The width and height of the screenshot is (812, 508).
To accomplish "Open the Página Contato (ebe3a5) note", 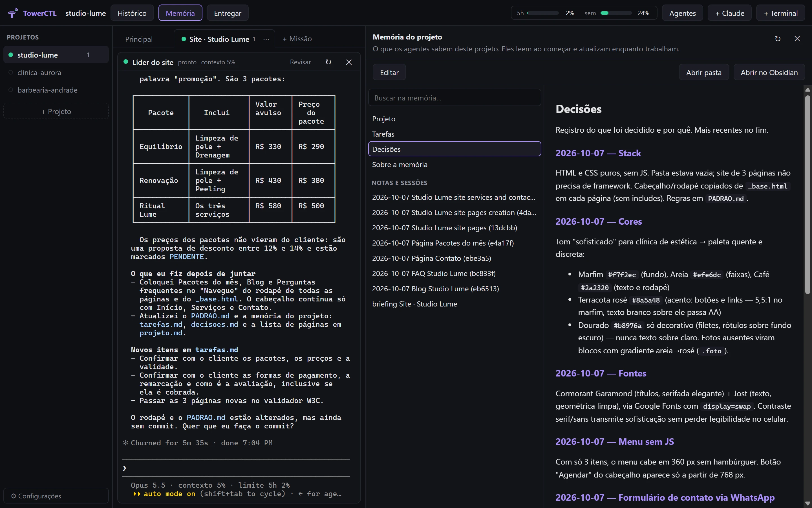I will tap(455, 258).
